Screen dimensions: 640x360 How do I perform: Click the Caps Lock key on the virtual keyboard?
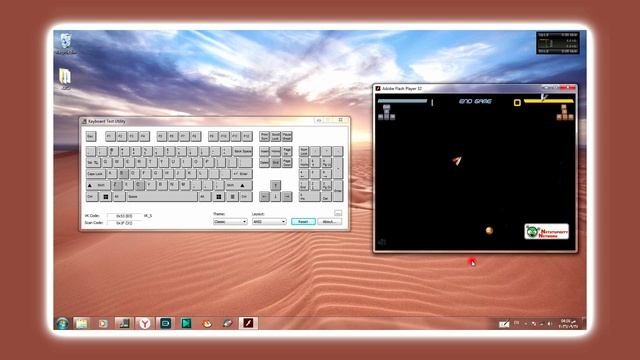coord(96,174)
